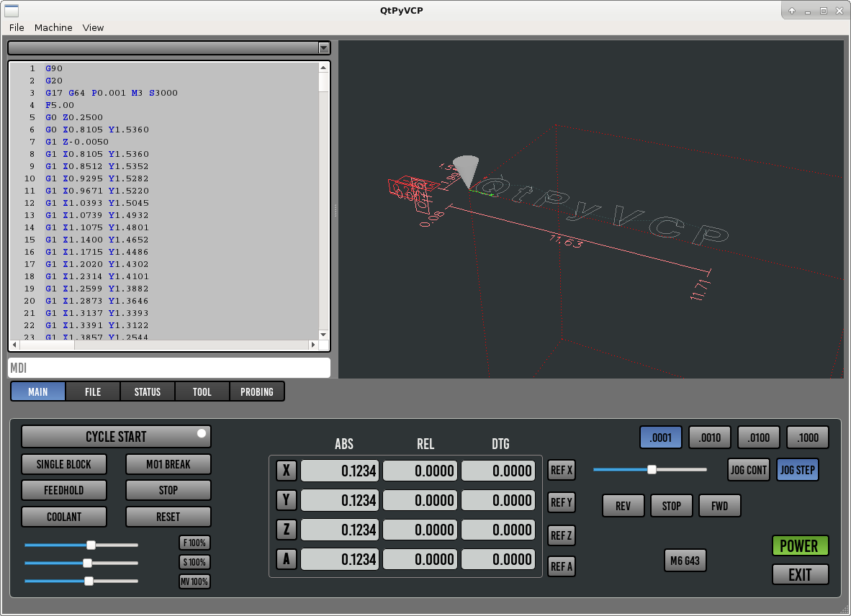Home the Y axis with REF Y
This screenshot has width=851, height=616.
562,503
